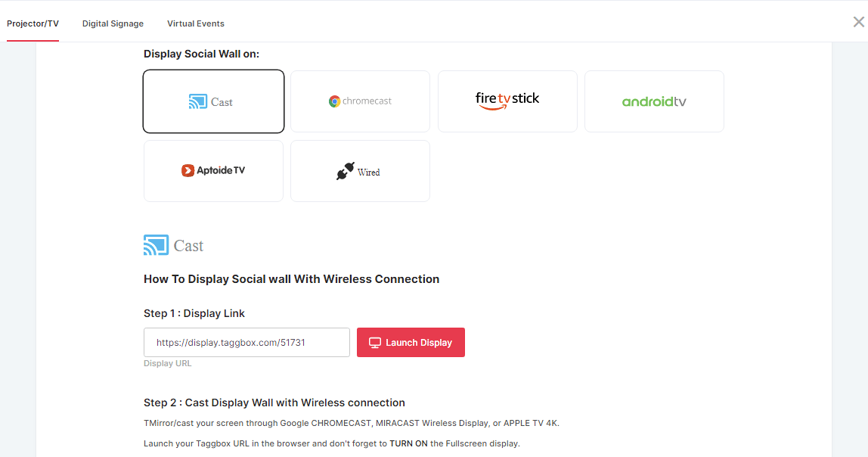Viewport: 868px width, 457px height.
Task: Click into the display URL text field
Action: click(x=246, y=342)
